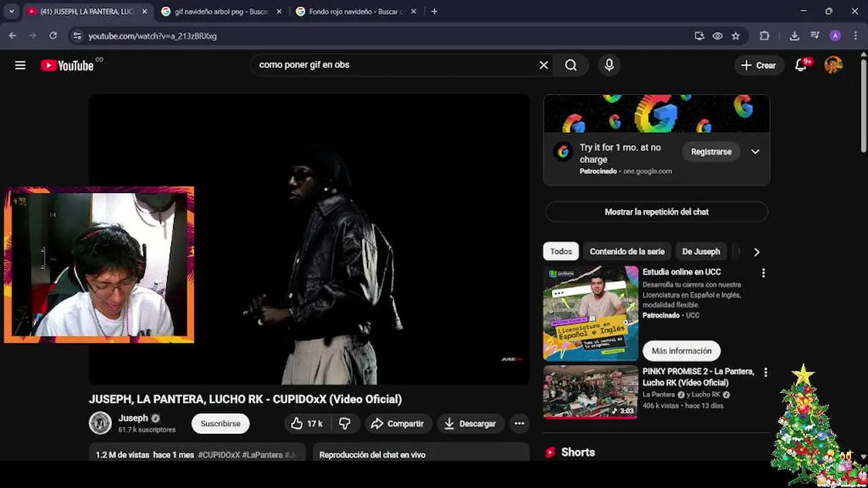Open PINKY PROMISE 2 video title
The image size is (868, 488).
698,377
